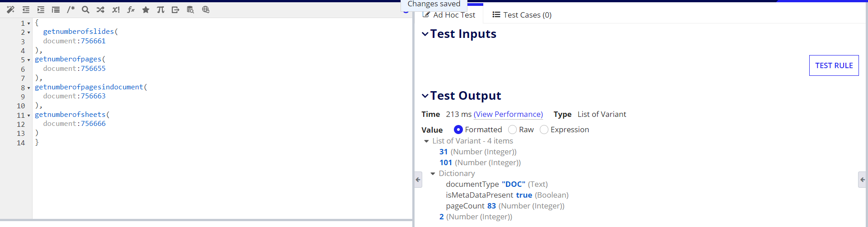Switch to the Ad Hoc Test tab

click(x=449, y=15)
